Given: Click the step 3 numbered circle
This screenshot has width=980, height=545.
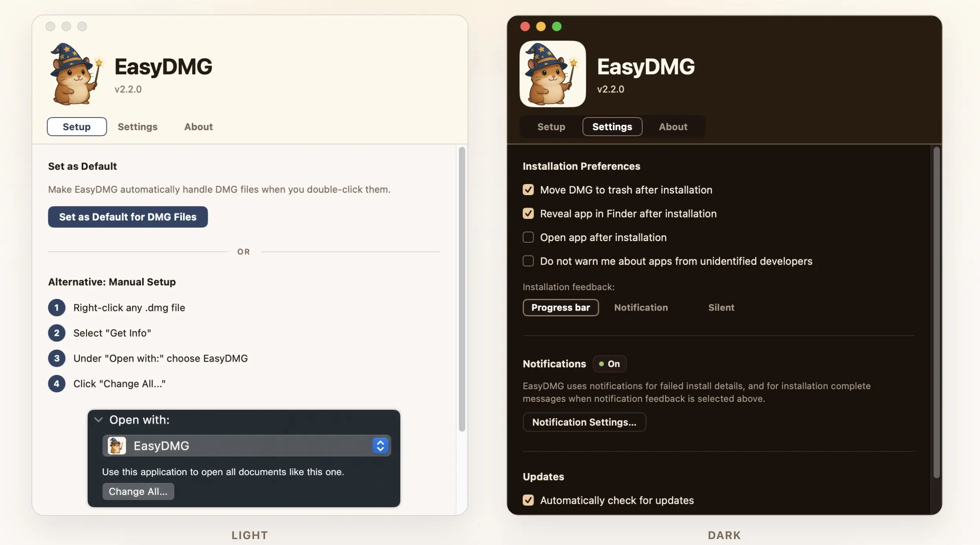Looking at the screenshot, I should point(57,358).
